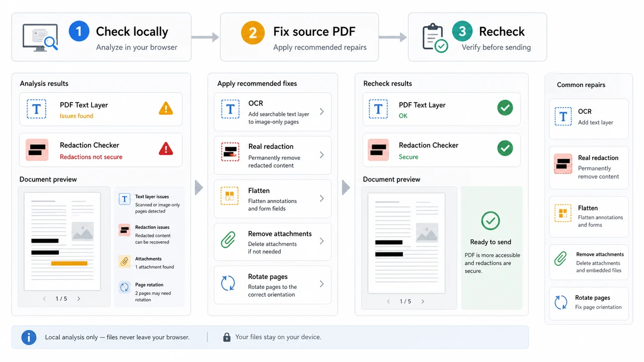
Task: Click the OCR icon in Apply recommended fixes
Action: coord(230,109)
